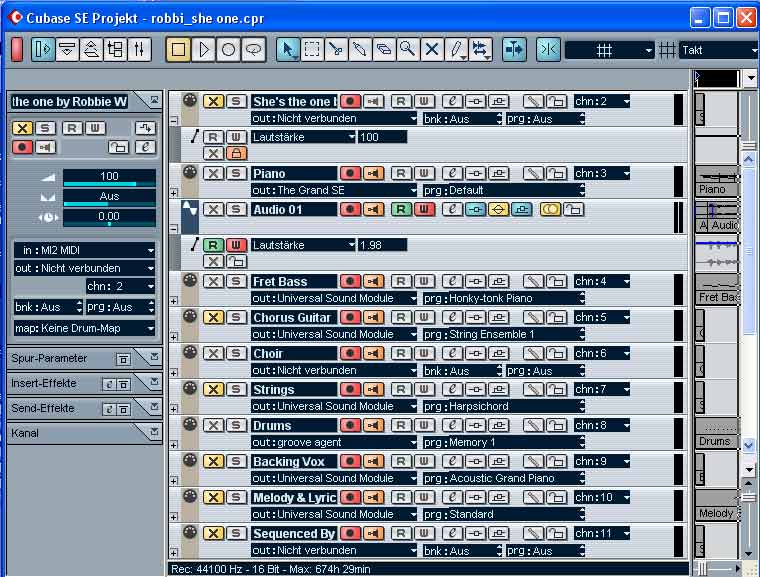The width and height of the screenshot is (760, 577).
Task: Select the Sequenced By track name
Action: [x=294, y=533]
